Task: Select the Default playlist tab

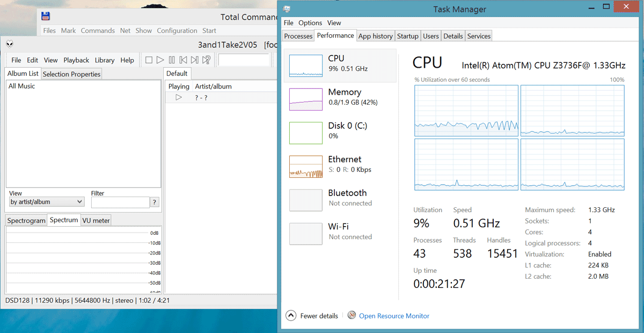Action: click(177, 74)
